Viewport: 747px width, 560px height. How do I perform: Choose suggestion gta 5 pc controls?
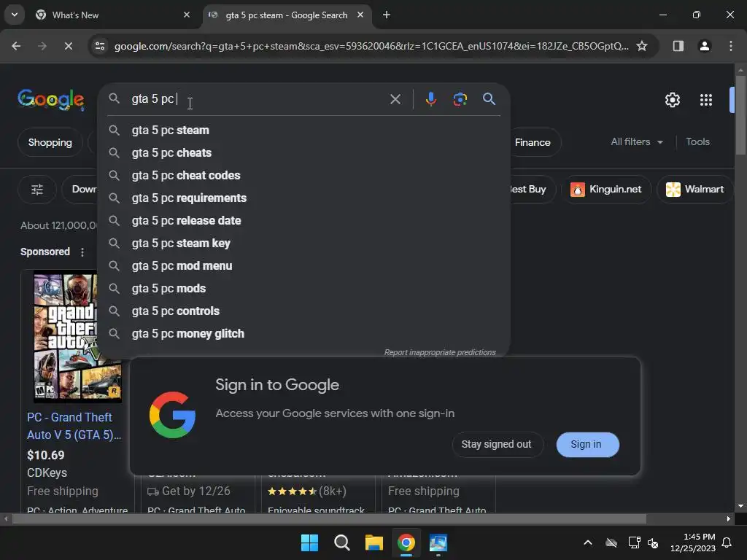point(303,311)
